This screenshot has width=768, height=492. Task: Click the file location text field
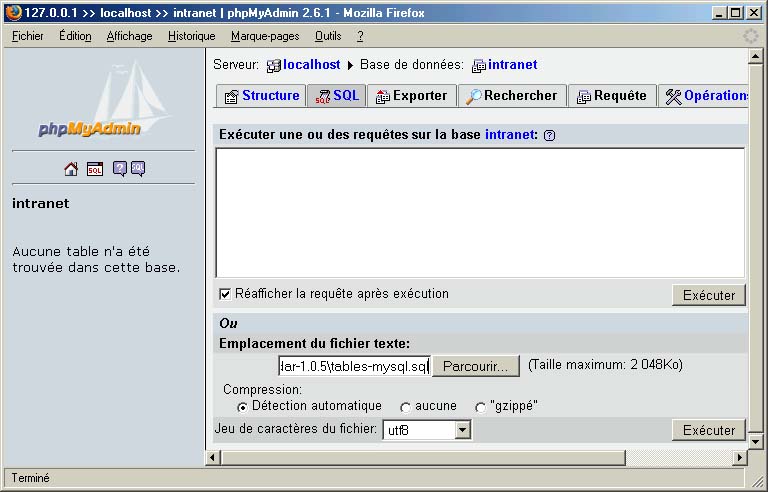tap(355, 366)
